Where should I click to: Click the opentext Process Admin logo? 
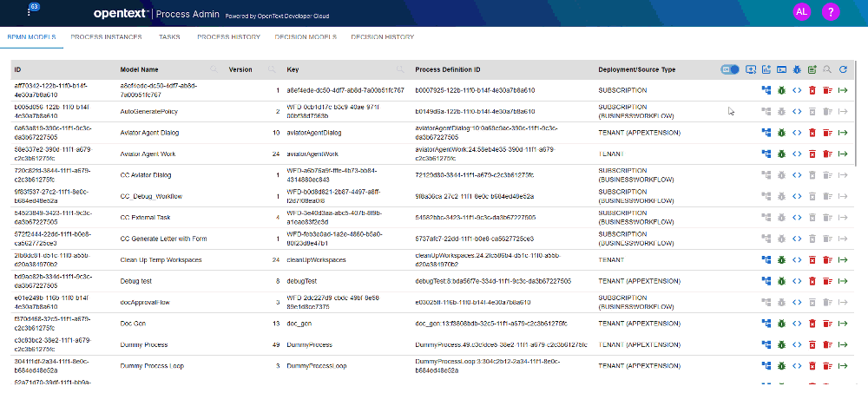point(156,15)
